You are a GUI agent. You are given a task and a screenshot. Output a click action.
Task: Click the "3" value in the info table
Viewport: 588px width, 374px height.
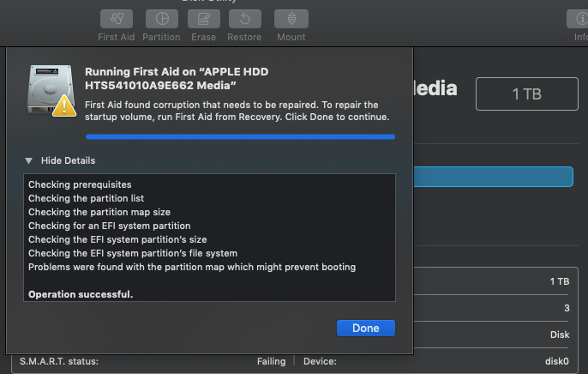coord(567,308)
